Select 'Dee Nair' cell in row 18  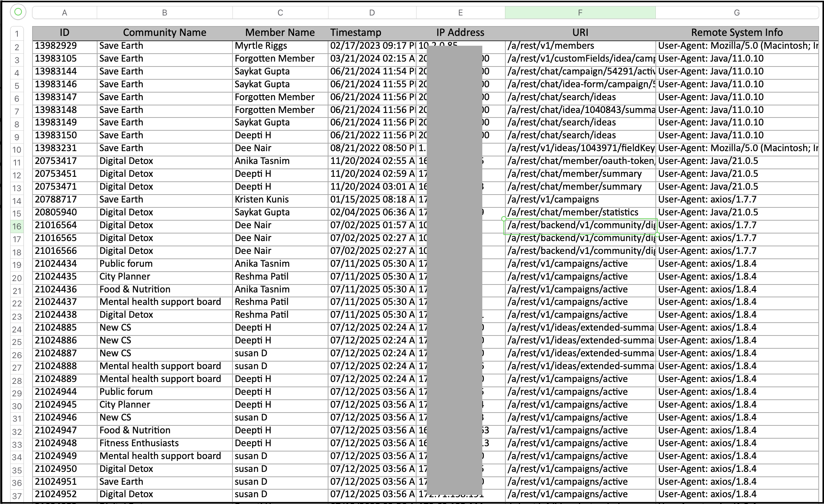[x=280, y=251]
